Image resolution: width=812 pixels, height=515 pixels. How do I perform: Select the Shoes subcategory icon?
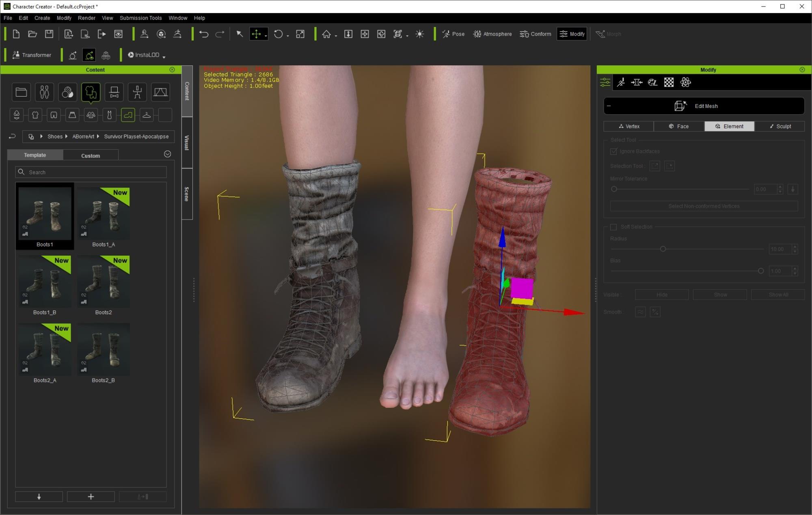[x=128, y=115]
